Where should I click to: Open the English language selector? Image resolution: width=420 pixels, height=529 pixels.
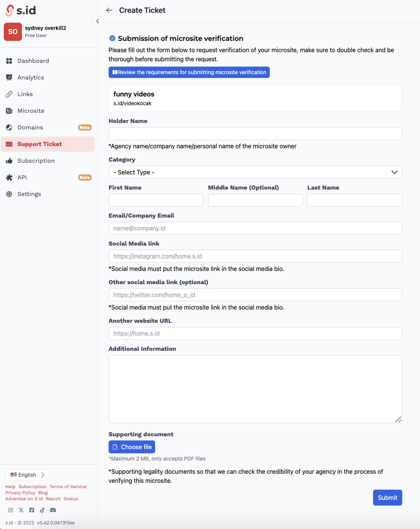(x=28, y=475)
